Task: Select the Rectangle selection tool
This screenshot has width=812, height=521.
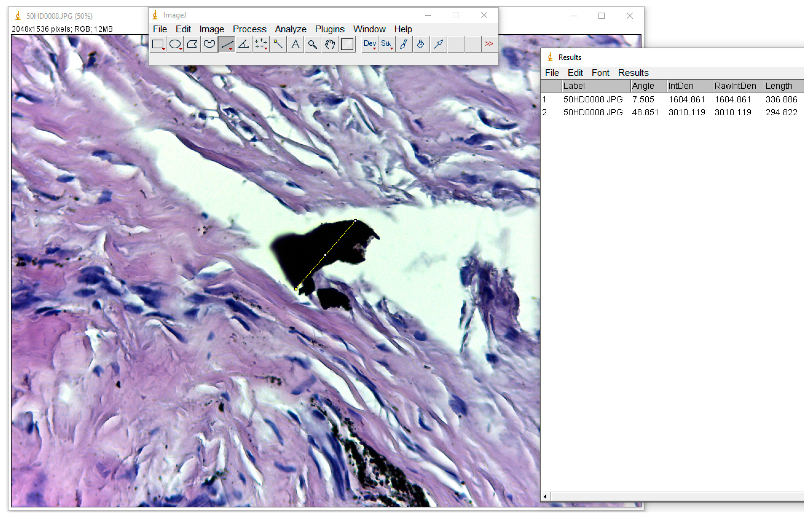Action: click(x=158, y=44)
